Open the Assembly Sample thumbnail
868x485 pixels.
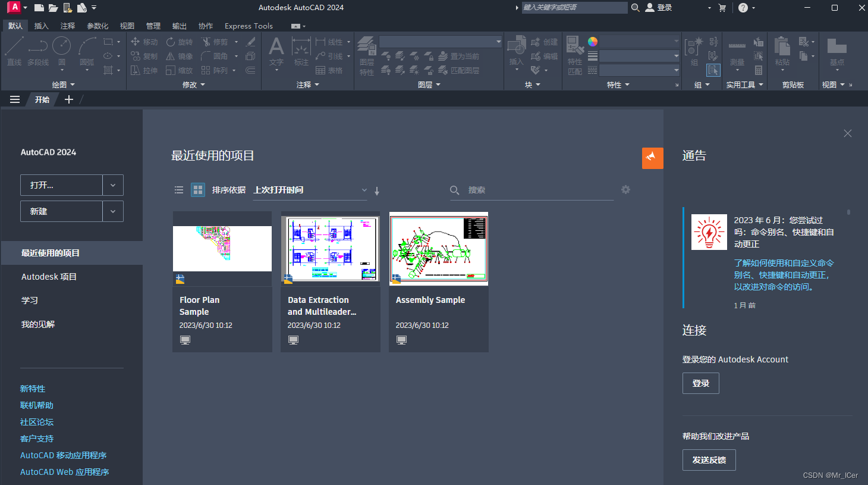point(439,249)
